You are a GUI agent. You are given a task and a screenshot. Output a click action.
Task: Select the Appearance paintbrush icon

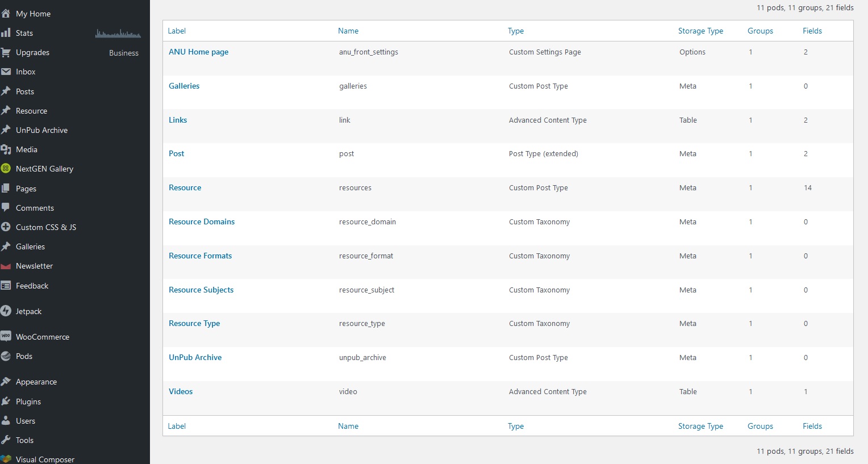pyautogui.click(x=6, y=381)
